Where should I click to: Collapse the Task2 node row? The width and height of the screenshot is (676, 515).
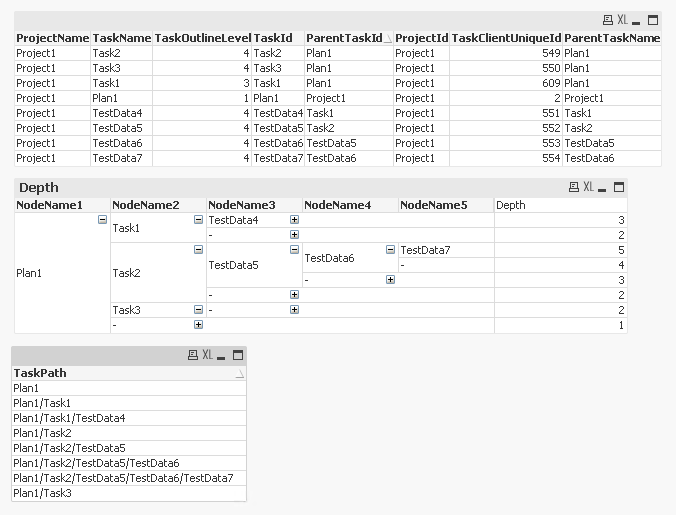coord(198,250)
